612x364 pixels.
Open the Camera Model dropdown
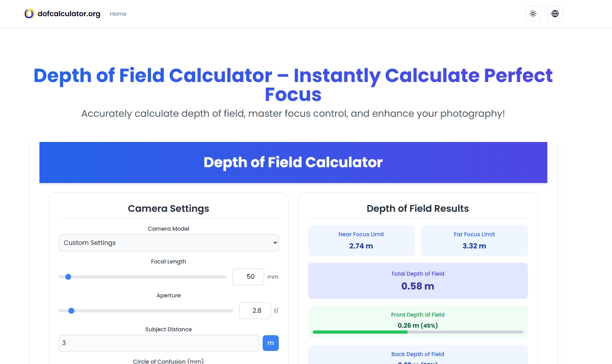[x=168, y=243]
